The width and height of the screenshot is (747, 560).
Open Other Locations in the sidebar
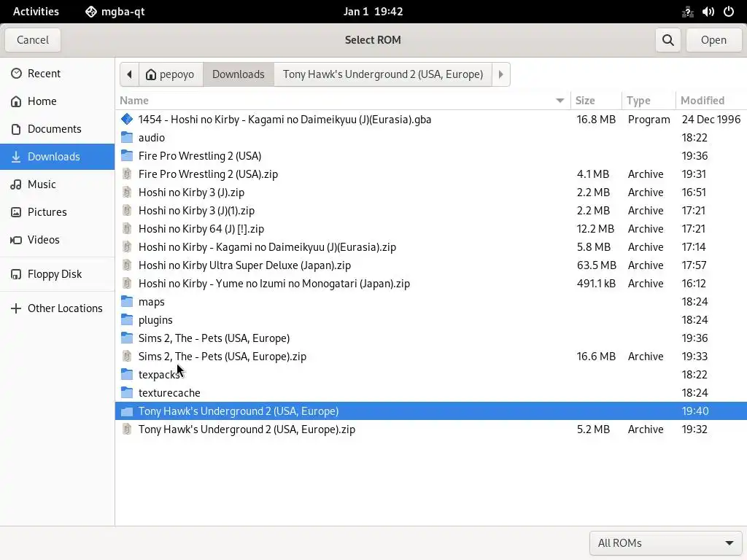(x=57, y=308)
